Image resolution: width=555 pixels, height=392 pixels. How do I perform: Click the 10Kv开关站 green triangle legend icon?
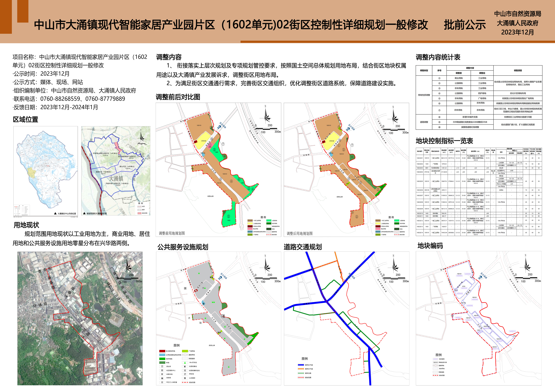click(x=185, y=362)
